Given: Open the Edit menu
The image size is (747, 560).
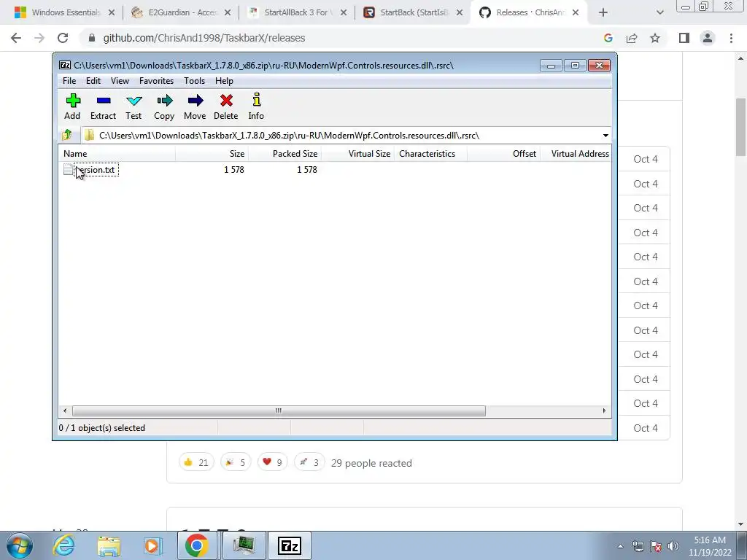Looking at the screenshot, I should (x=93, y=81).
